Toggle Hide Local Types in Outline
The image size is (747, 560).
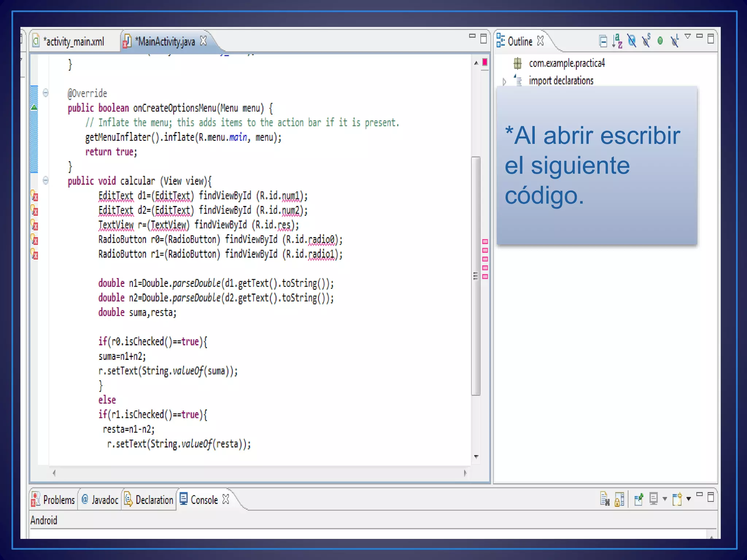click(x=675, y=41)
